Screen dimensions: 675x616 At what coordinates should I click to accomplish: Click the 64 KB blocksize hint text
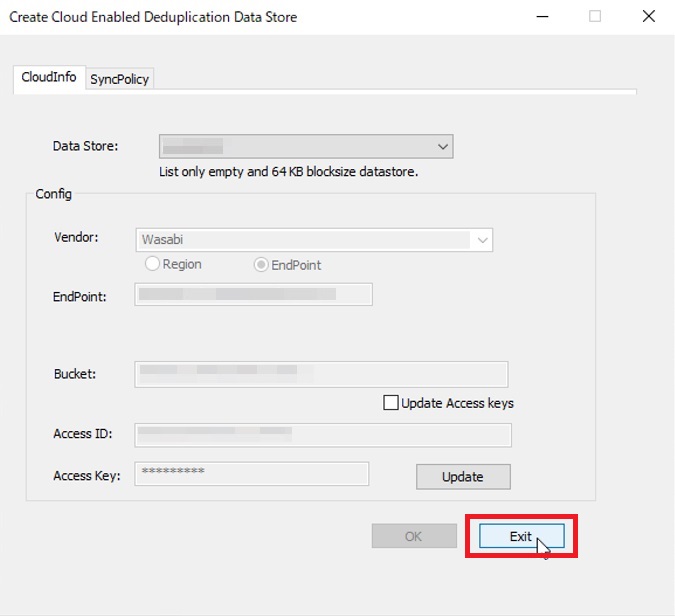tap(288, 171)
